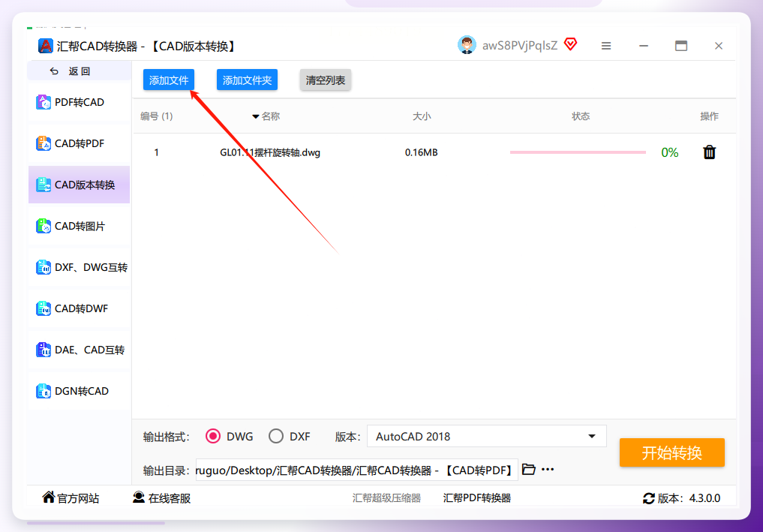
Task: Click the 返回 back label
Action: tap(80, 71)
